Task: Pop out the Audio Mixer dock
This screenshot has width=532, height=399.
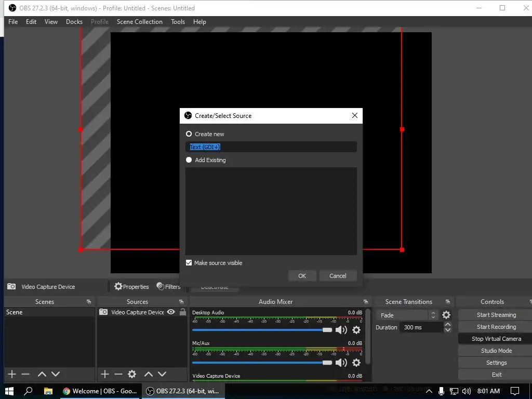Action: pos(365,302)
